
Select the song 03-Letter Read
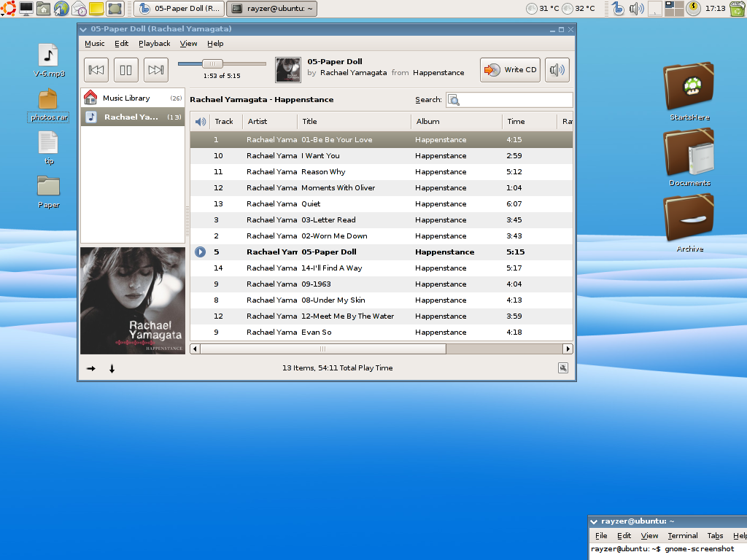coord(381,220)
